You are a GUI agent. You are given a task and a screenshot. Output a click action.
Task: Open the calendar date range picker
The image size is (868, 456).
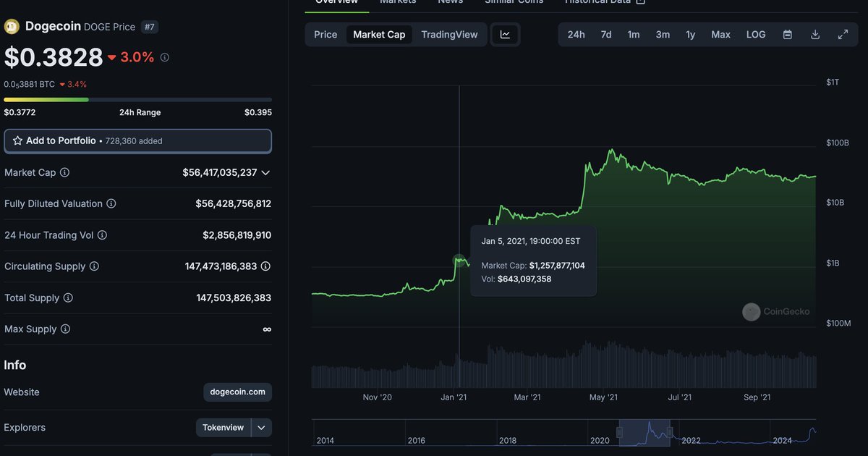pyautogui.click(x=788, y=35)
